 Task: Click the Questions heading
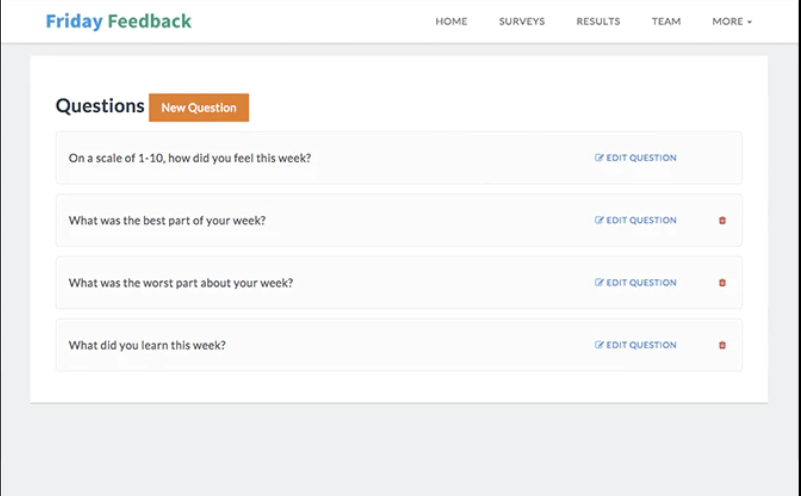click(100, 106)
